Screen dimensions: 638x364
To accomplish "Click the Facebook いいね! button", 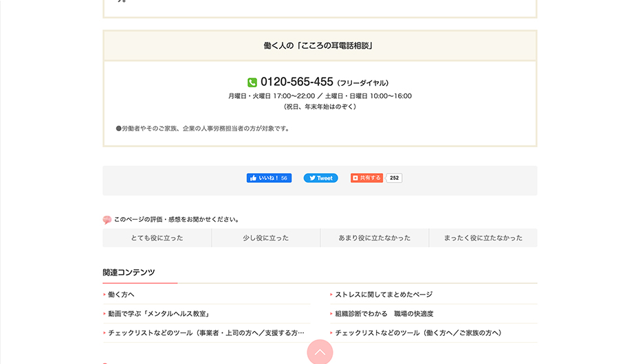I will (x=269, y=178).
